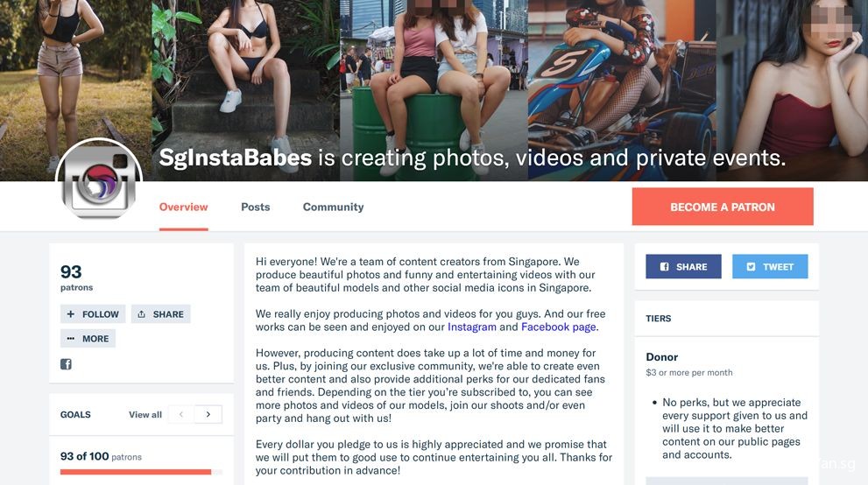Click the Facebook icon under the MORE button

pyautogui.click(x=66, y=364)
